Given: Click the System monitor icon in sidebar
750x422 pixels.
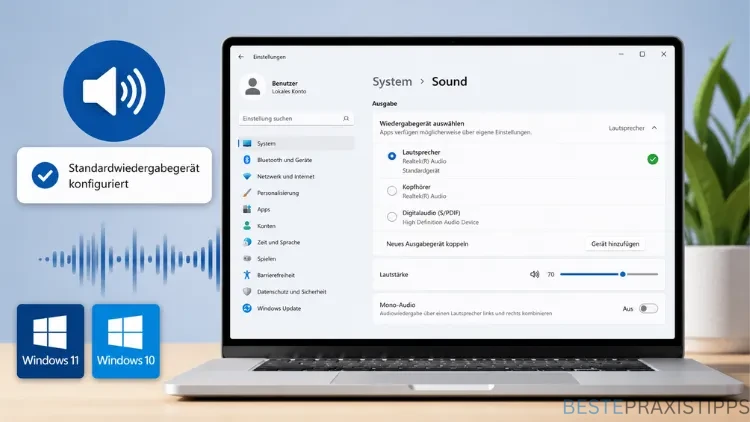Looking at the screenshot, I should [x=247, y=143].
